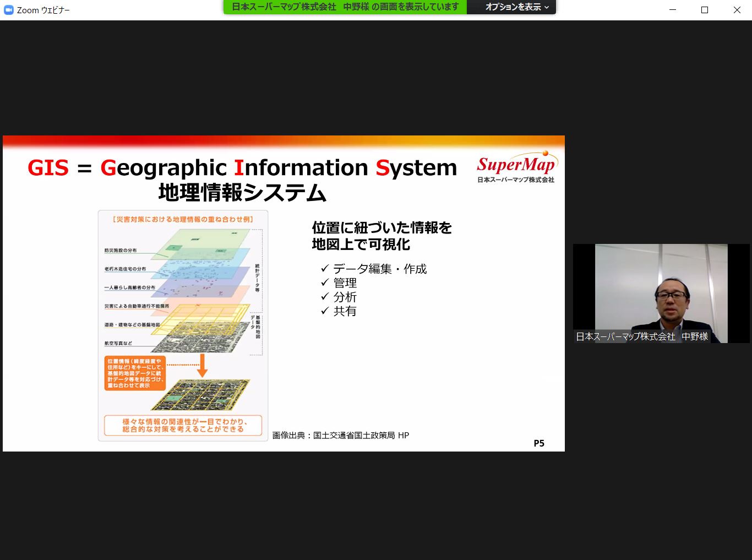The width and height of the screenshot is (752, 560).
Task: Click the diagram label '航空写真など'
Action: (x=118, y=343)
